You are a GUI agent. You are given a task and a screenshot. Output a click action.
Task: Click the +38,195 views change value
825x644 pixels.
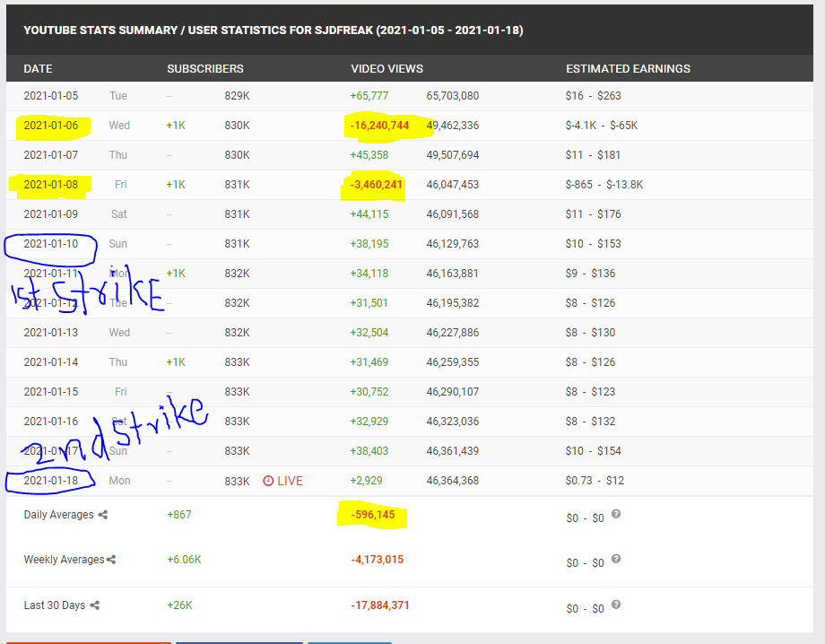click(369, 244)
